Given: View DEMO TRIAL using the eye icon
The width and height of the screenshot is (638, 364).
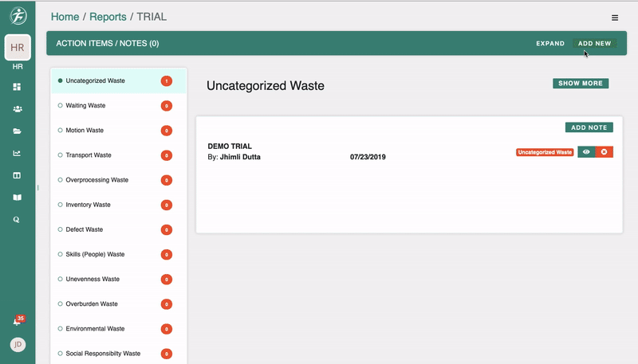Looking at the screenshot, I should (586, 151).
